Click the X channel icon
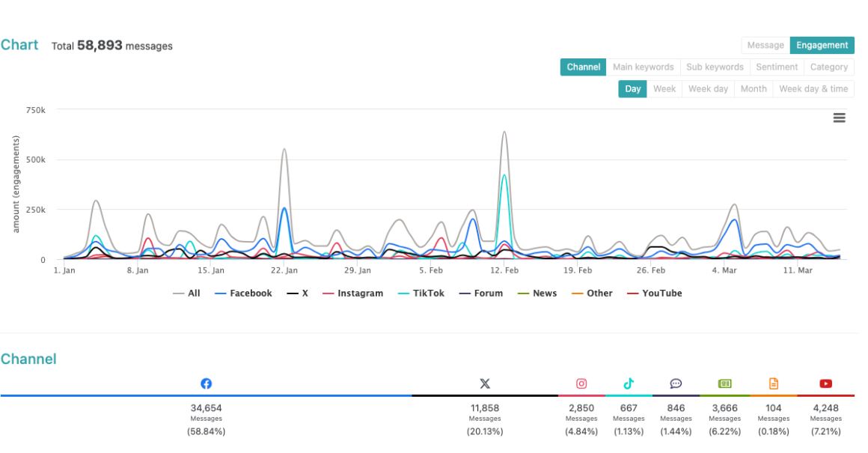 (485, 383)
